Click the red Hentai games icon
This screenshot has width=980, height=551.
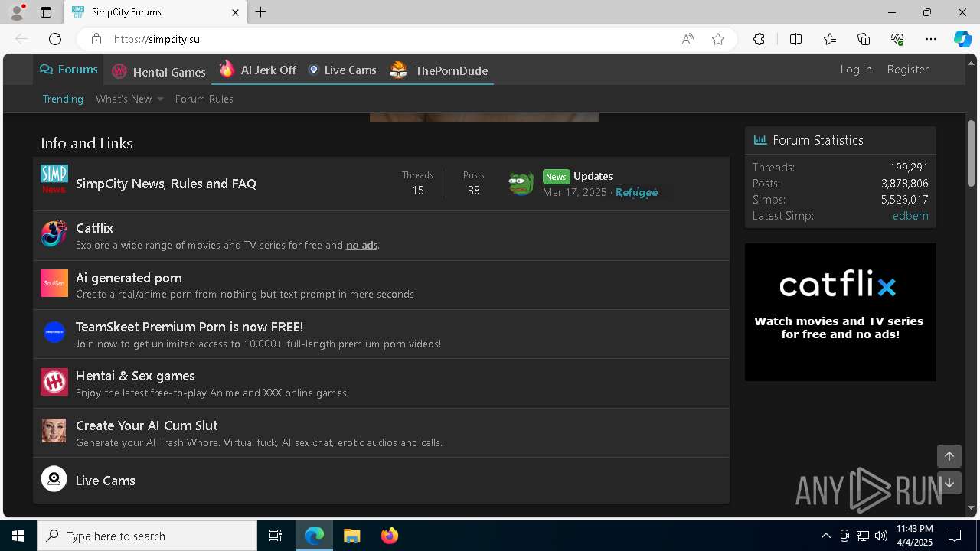(54, 381)
